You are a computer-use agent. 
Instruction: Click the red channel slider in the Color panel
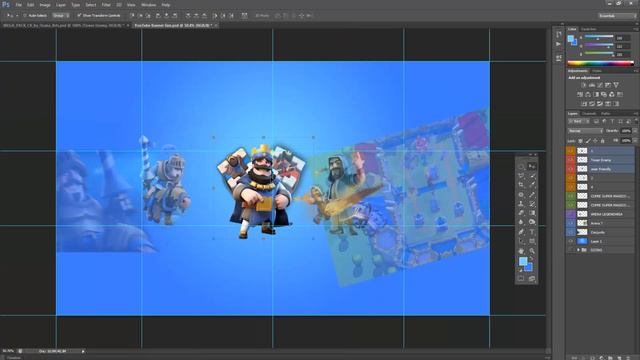click(x=599, y=38)
